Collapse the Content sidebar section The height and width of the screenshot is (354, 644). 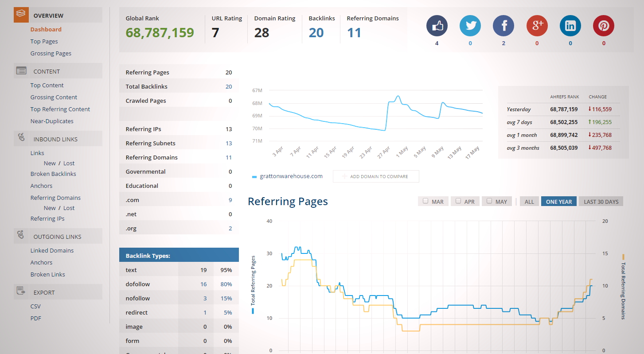(x=47, y=71)
